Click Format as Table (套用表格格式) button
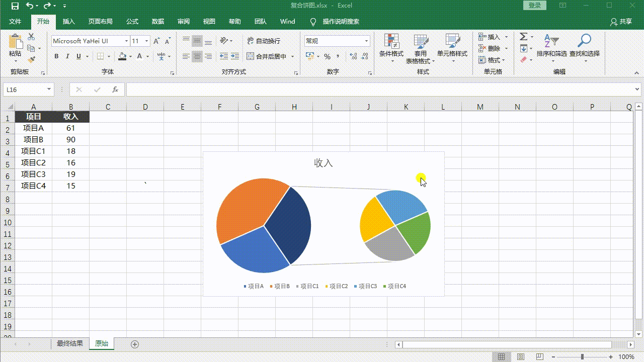 421,48
